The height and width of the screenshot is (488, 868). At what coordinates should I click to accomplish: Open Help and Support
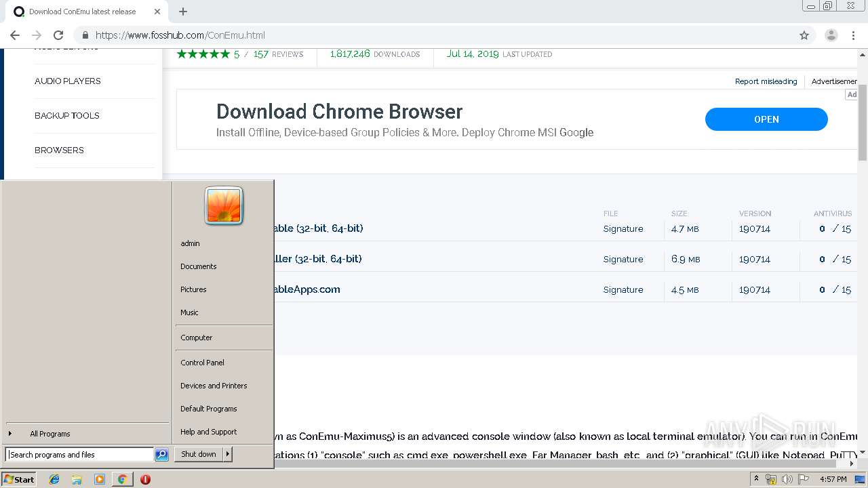[224, 432]
